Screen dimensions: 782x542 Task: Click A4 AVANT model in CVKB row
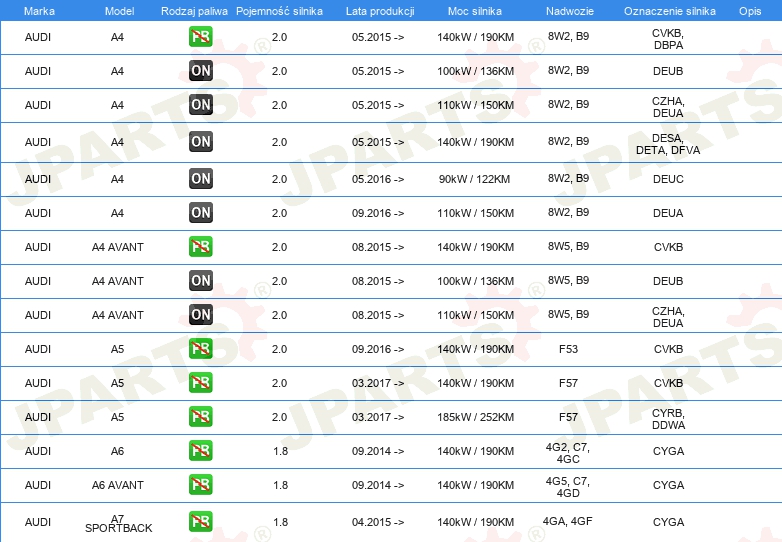tap(118, 247)
